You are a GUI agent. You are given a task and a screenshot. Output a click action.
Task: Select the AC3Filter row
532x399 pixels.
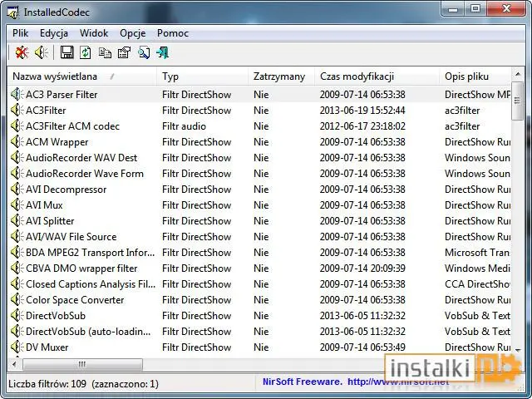tap(259, 111)
